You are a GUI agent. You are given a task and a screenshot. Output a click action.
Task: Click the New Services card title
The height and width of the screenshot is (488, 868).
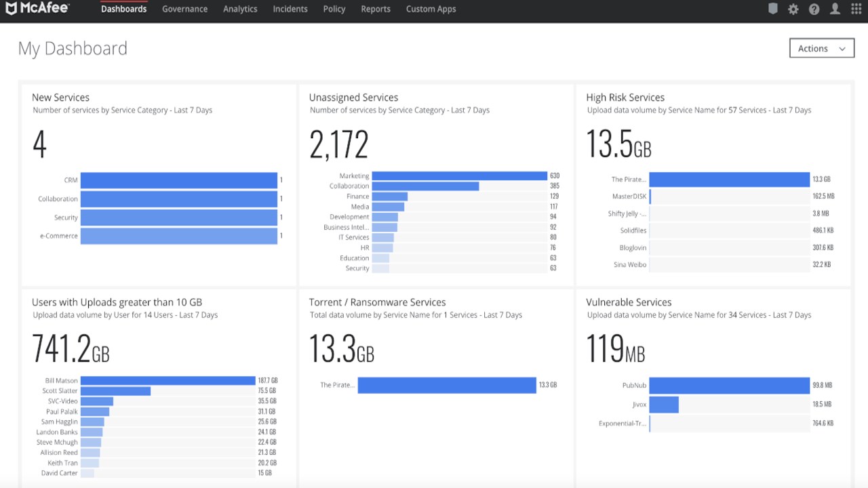tap(60, 98)
